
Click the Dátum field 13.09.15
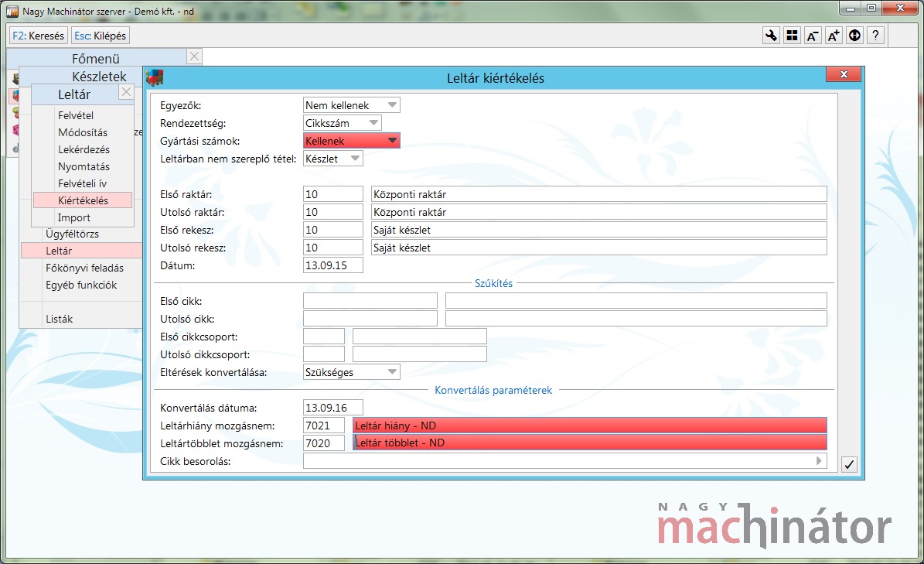[333, 265]
